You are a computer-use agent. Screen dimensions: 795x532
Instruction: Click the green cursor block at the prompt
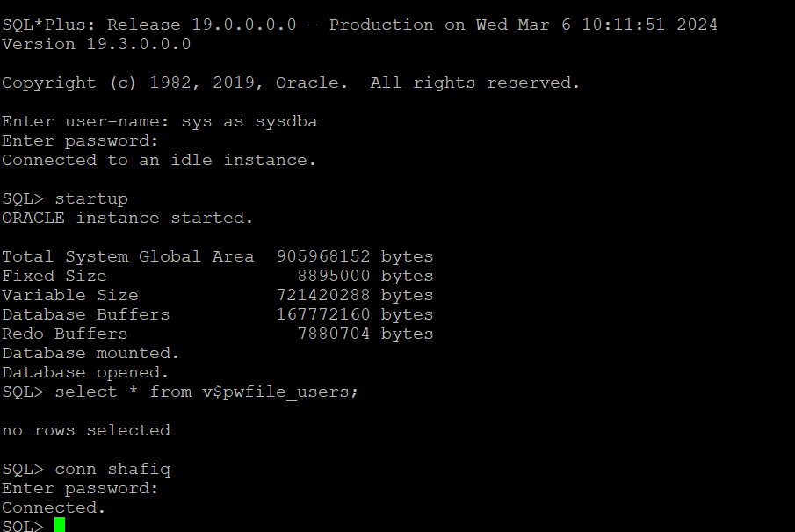60,525
